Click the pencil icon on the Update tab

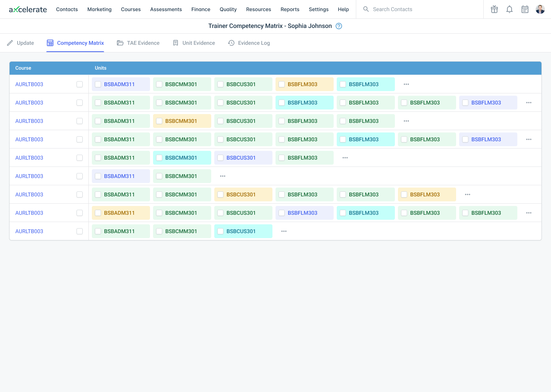pos(10,43)
